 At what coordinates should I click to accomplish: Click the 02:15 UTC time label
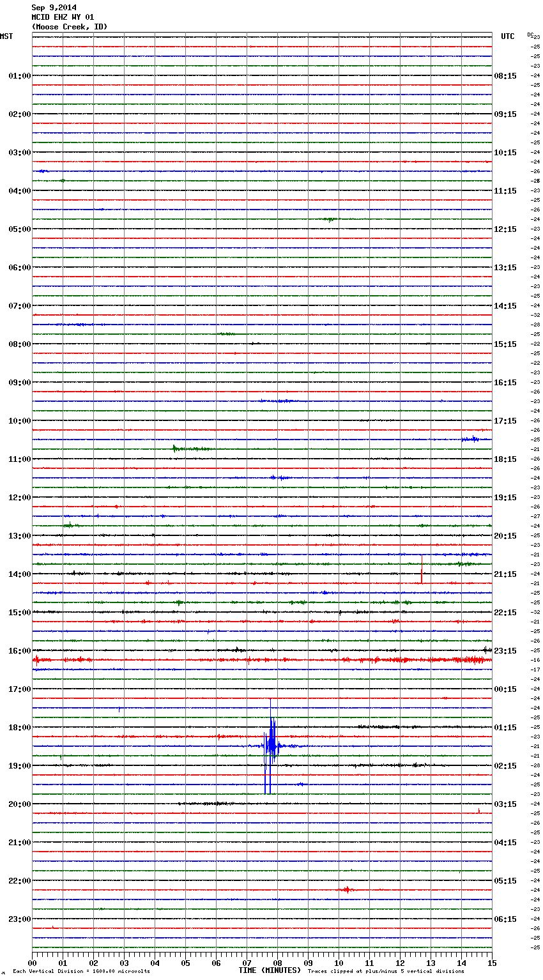click(x=505, y=766)
